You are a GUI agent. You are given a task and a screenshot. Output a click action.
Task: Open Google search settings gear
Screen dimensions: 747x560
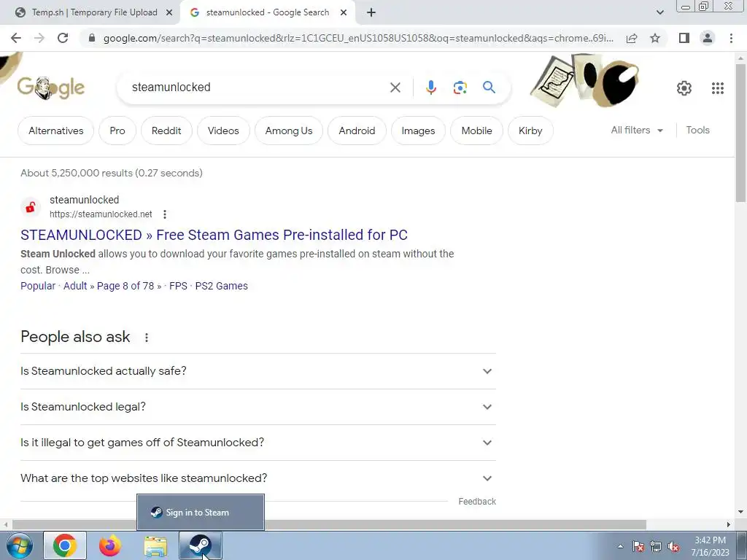[x=684, y=88]
